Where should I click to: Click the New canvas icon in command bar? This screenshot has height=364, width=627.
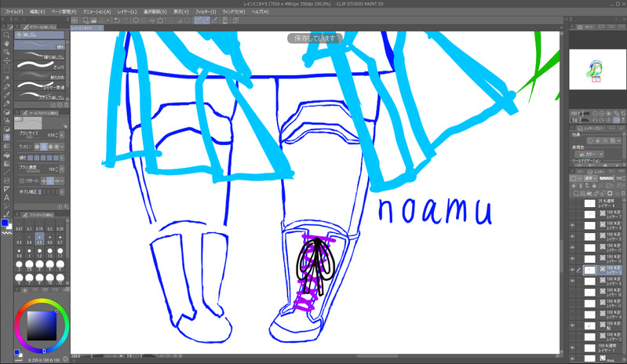click(86, 20)
